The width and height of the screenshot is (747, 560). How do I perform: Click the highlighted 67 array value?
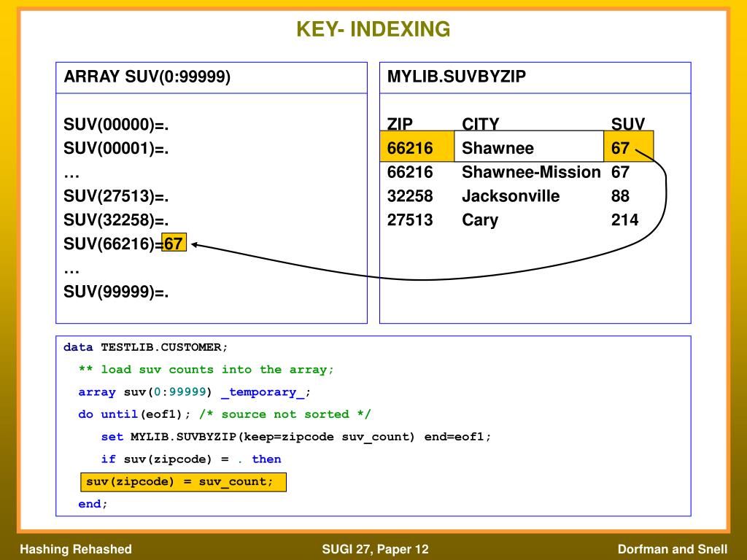(x=174, y=242)
